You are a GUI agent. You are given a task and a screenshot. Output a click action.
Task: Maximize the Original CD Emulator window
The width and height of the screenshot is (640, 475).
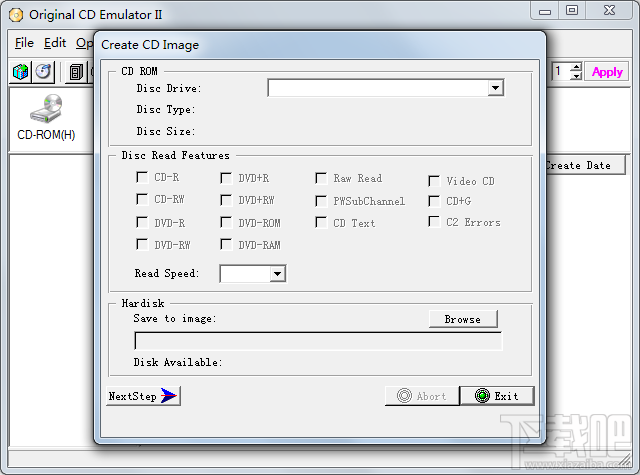pos(572,11)
